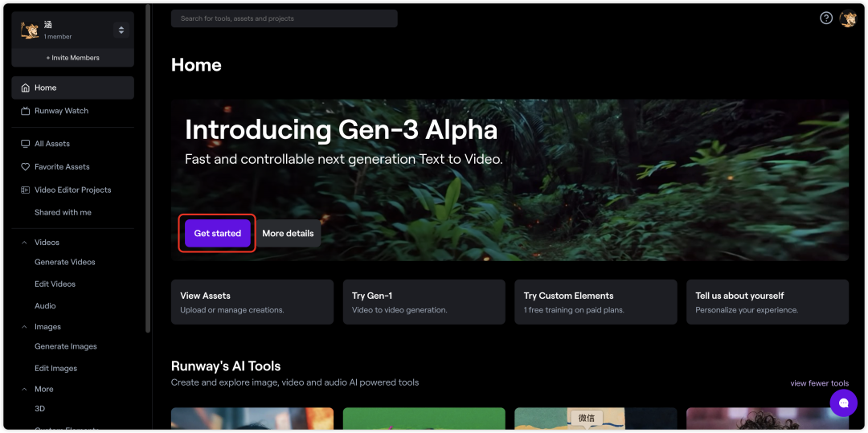The width and height of the screenshot is (868, 433).
Task: Click the Introducing Gen-3 Alpha headline
Action: (x=341, y=130)
